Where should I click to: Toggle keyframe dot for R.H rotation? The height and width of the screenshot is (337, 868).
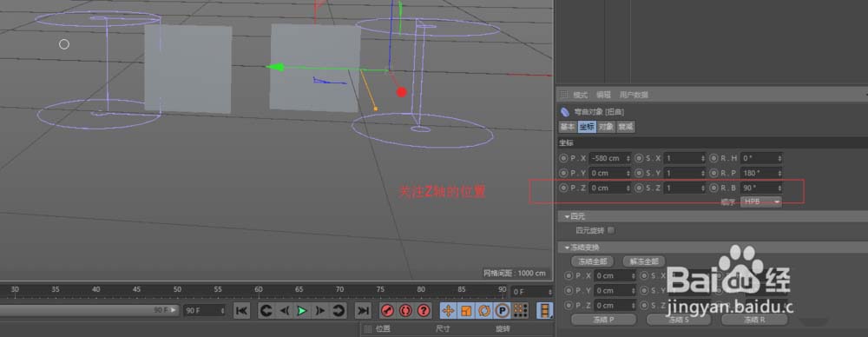pyautogui.click(x=714, y=159)
